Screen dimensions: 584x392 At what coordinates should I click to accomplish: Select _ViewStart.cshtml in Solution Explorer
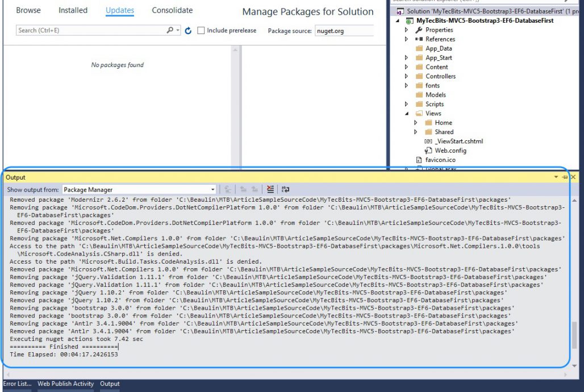(x=459, y=141)
